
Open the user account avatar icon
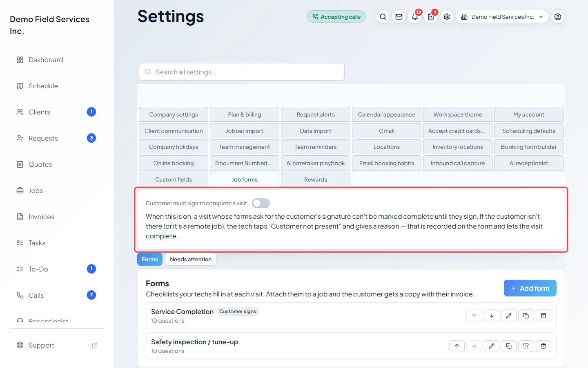pos(558,17)
